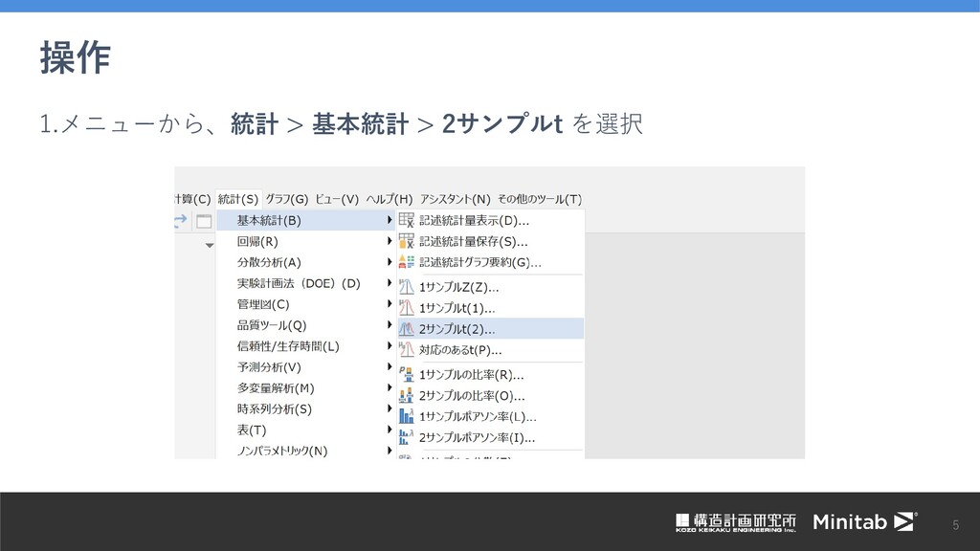Click the slide title 操作
Image resolution: width=980 pixels, height=551 pixels.
(76, 57)
